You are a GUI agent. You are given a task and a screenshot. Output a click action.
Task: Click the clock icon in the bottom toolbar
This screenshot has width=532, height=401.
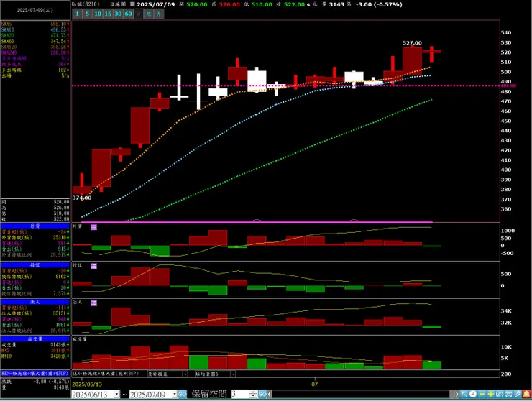pyautogui.click(x=473, y=395)
